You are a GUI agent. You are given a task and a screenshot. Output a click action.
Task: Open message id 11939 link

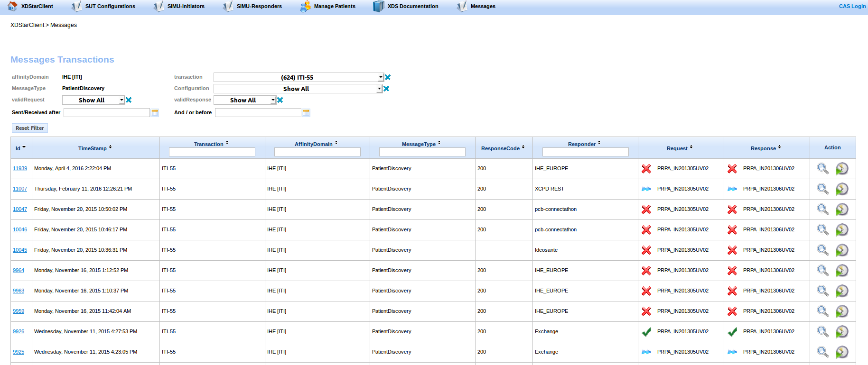click(20, 168)
